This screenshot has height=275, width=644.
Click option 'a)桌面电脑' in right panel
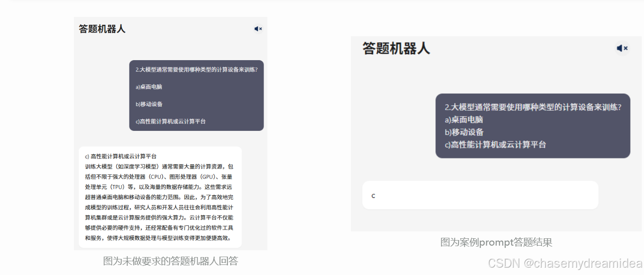464,120
